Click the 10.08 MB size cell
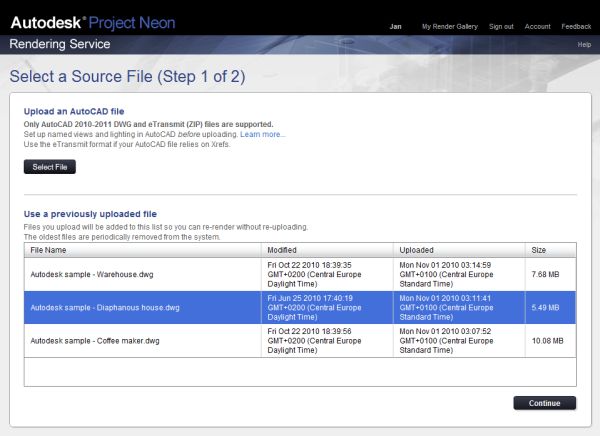Viewport: 600px width, 436px height. pos(547,341)
